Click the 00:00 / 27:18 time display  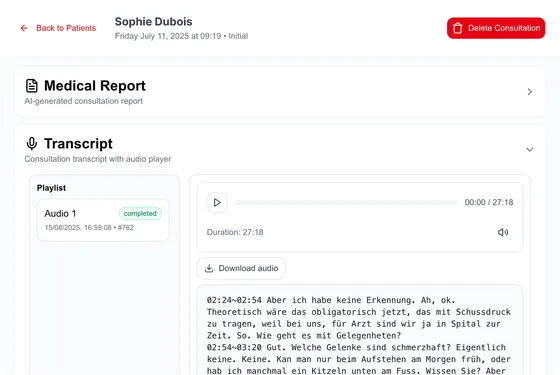point(489,202)
